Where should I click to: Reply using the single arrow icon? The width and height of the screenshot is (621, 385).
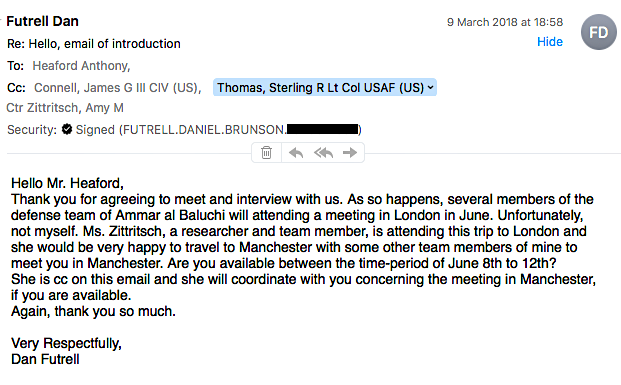click(x=296, y=152)
